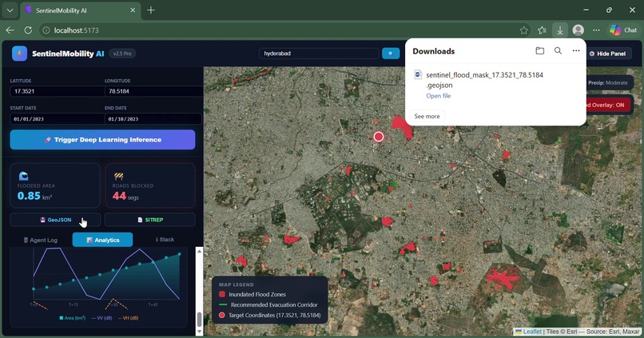Open the browser profile avatar
The image size is (644, 338).
click(x=578, y=30)
